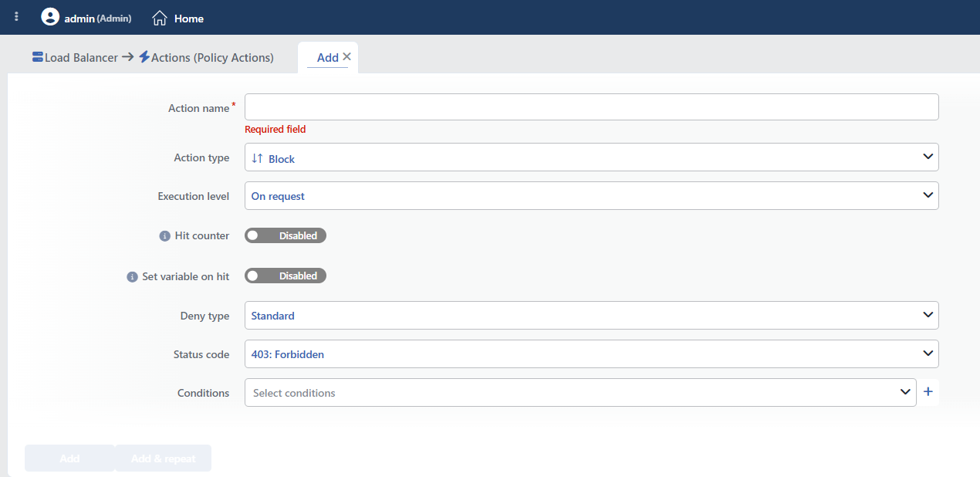Click the 'Conditions' label
Viewport: 980px width, 477px height.
click(204, 393)
